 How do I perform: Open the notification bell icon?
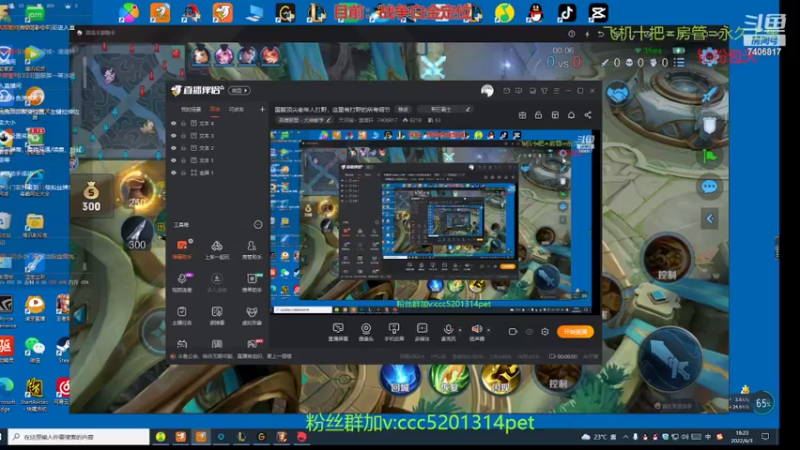[x=571, y=115]
